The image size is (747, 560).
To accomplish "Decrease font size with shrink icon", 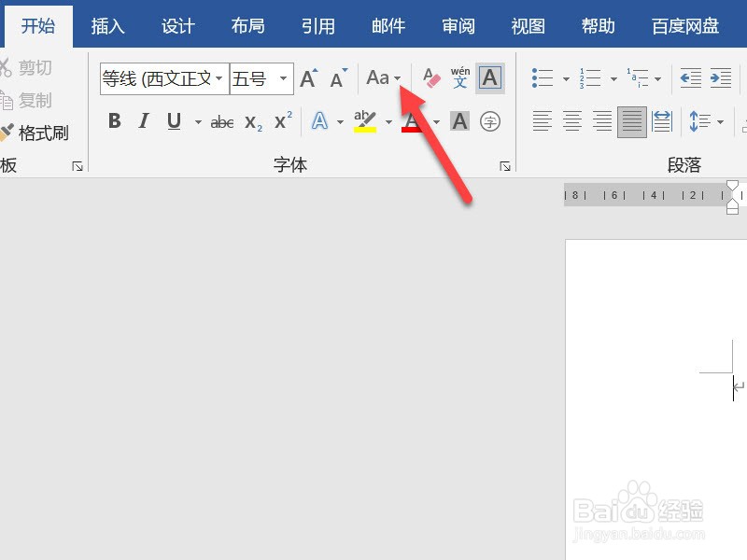I will [x=339, y=78].
